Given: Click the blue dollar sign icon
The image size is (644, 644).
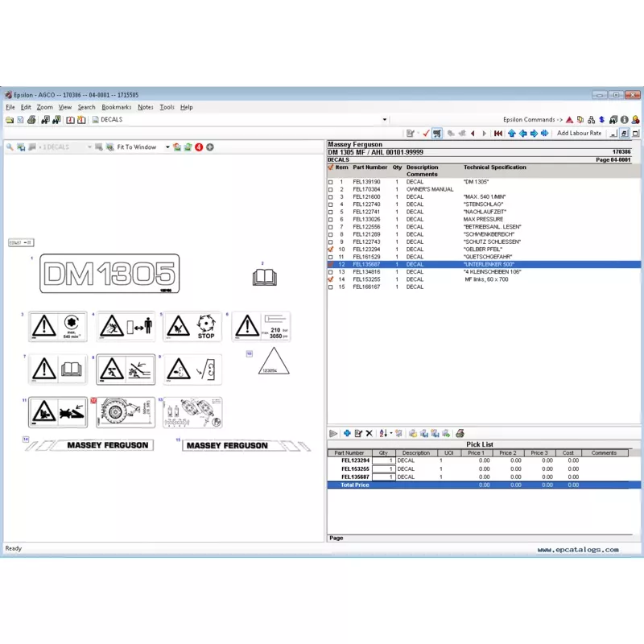Looking at the screenshot, I should 601,119.
